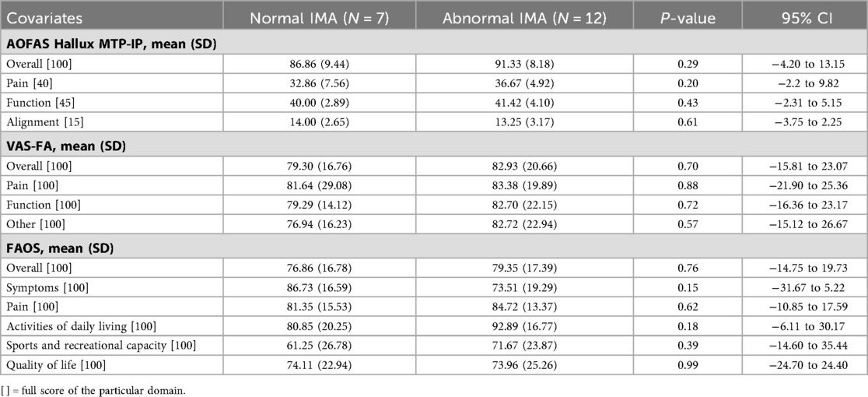Click the 95% CI column header

[x=810, y=18]
